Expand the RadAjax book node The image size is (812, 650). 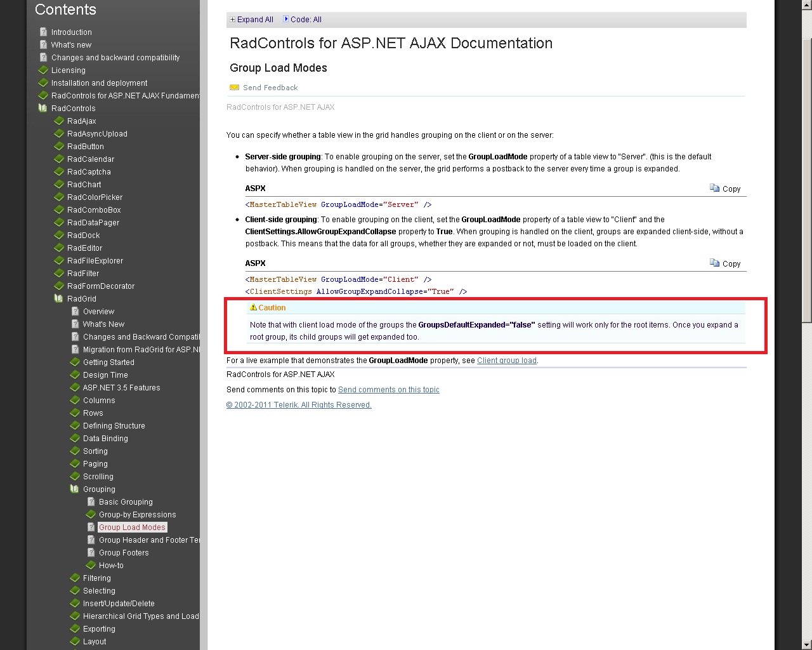click(59, 121)
